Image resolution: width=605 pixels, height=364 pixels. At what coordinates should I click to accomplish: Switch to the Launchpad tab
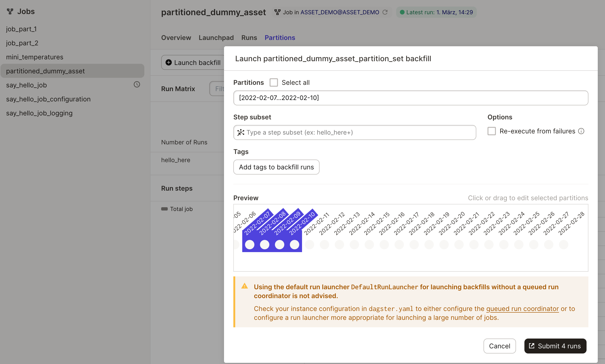click(216, 38)
